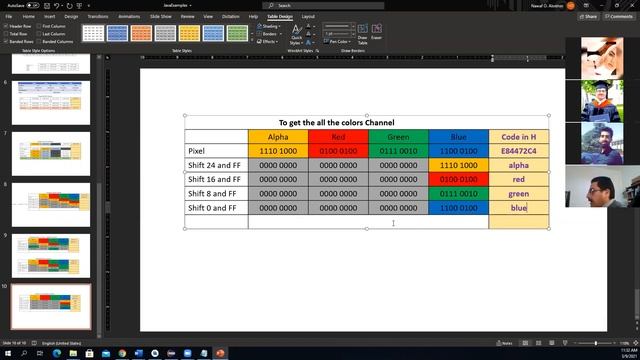
Task: Start Slide Show from status bar icon
Action: [565, 343]
